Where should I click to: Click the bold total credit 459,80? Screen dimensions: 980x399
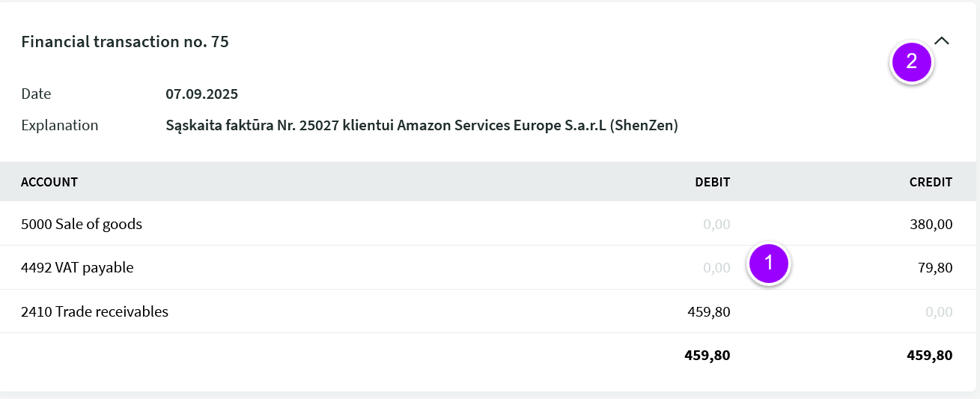[x=930, y=356]
